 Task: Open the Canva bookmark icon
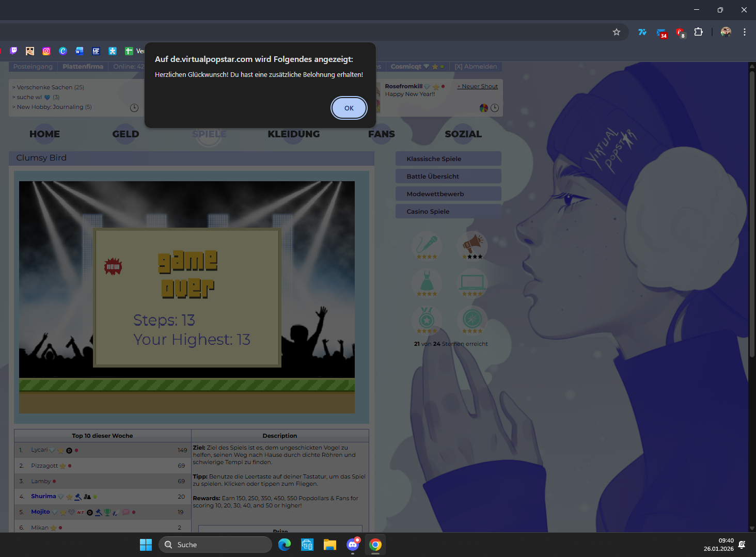[63, 51]
